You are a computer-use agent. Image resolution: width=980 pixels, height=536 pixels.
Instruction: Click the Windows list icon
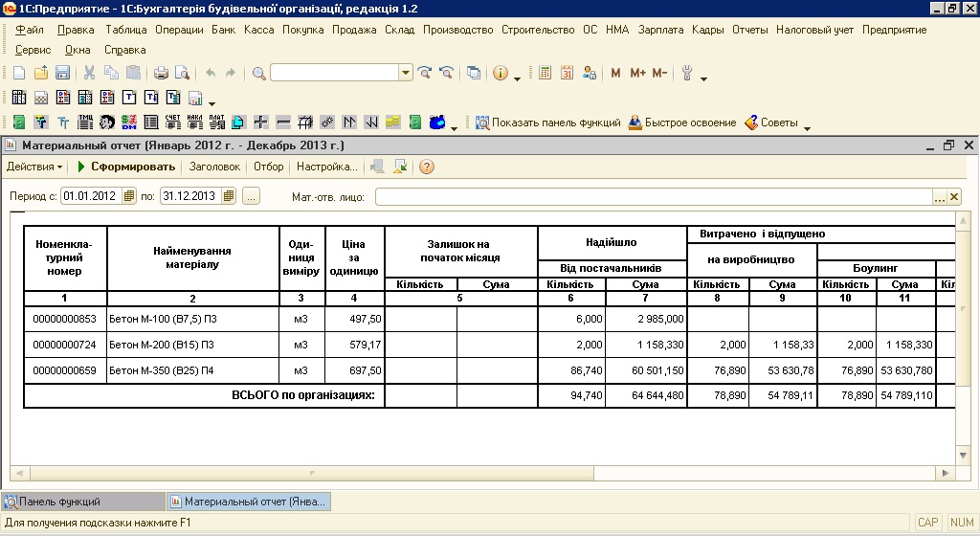coord(474,73)
